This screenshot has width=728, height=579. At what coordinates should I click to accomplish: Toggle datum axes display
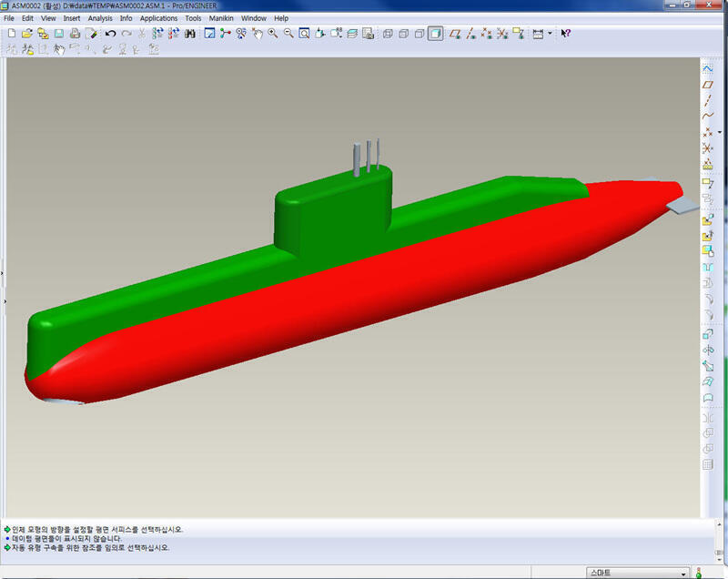[470, 34]
